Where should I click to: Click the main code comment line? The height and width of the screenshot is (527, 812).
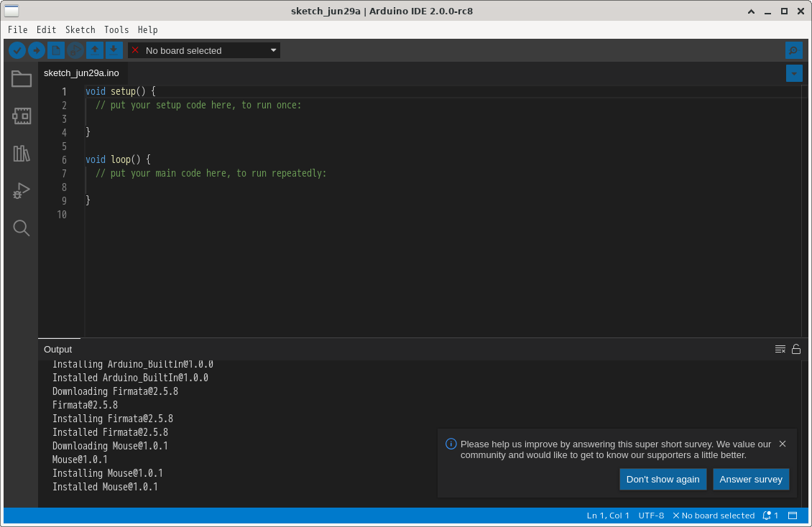coord(211,173)
